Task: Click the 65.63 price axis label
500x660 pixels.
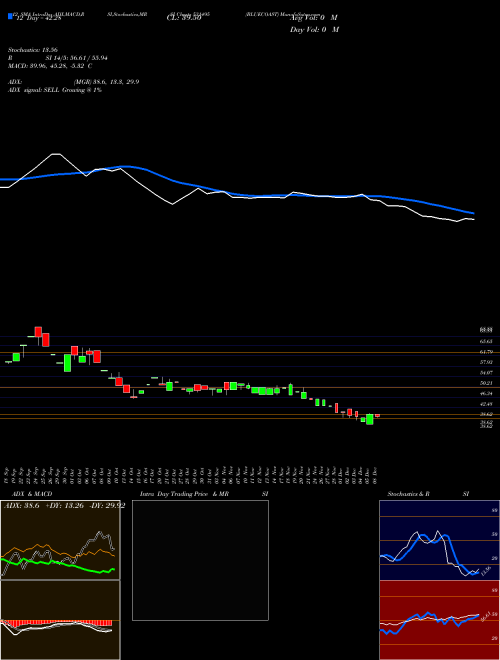Action: point(487,341)
